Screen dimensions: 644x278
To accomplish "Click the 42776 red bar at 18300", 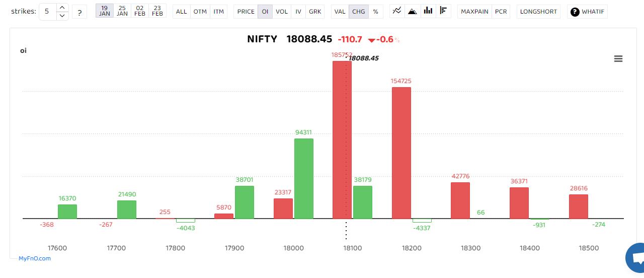I will pyautogui.click(x=460, y=200).
